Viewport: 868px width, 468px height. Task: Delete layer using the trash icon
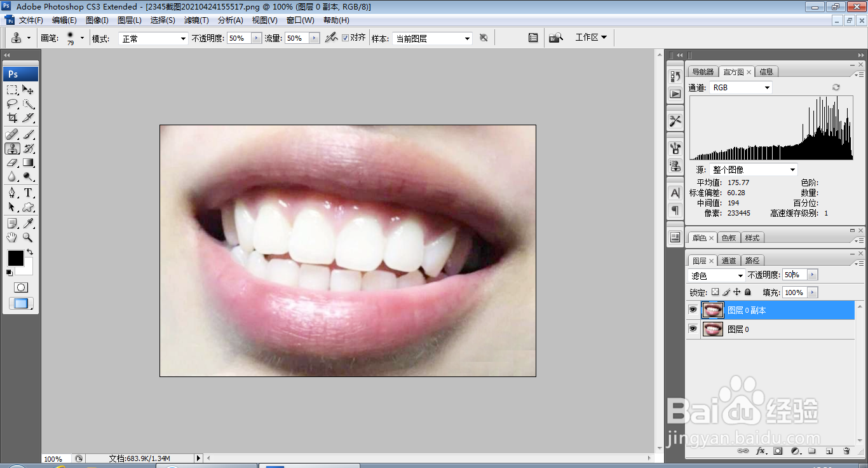[846, 451]
